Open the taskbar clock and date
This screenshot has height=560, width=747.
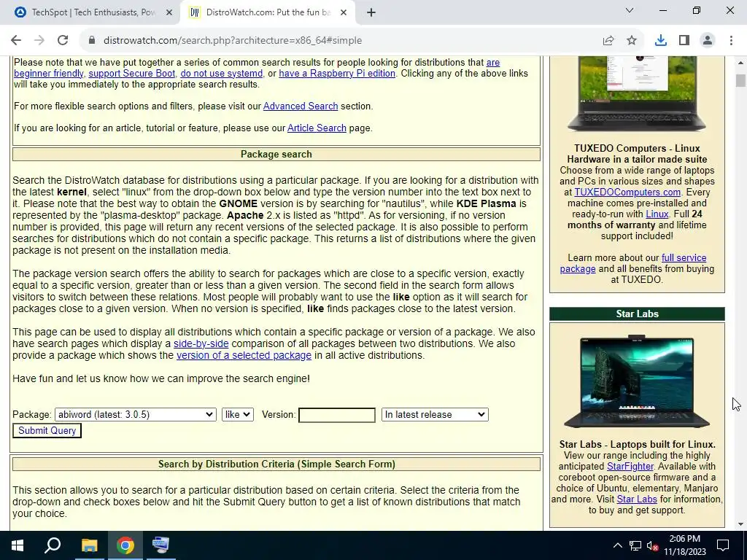[x=684, y=545]
